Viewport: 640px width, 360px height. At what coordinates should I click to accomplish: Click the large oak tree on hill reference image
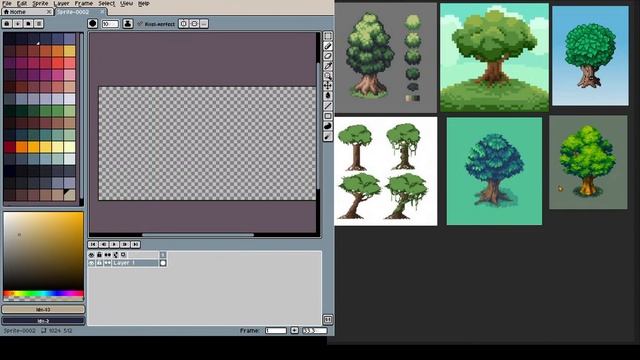pyautogui.click(x=494, y=58)
